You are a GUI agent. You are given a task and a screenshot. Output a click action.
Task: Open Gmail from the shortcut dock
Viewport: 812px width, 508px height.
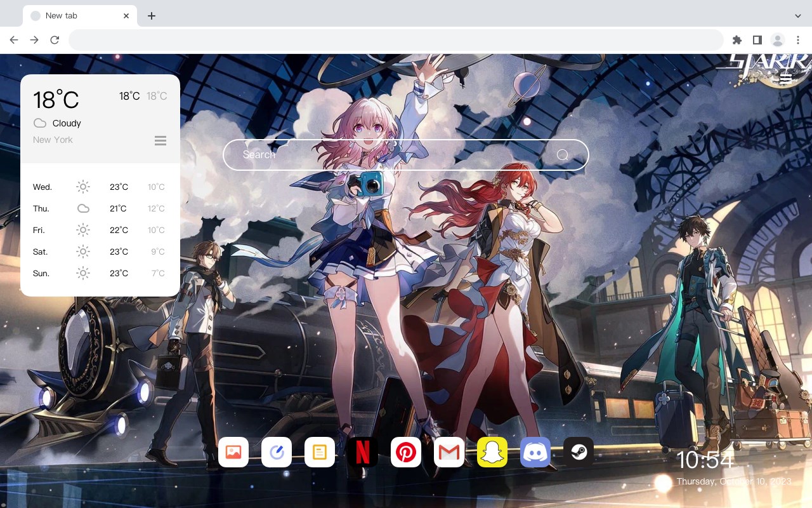(x=449, y=452)
